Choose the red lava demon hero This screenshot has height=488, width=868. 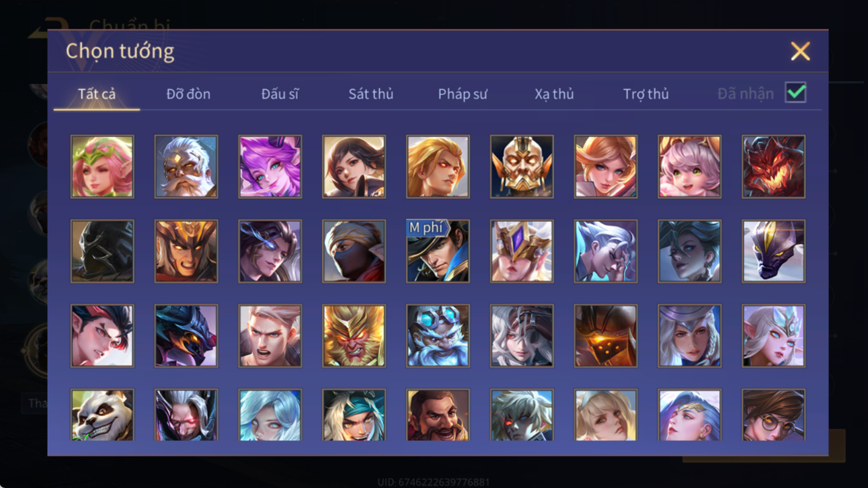773,167
